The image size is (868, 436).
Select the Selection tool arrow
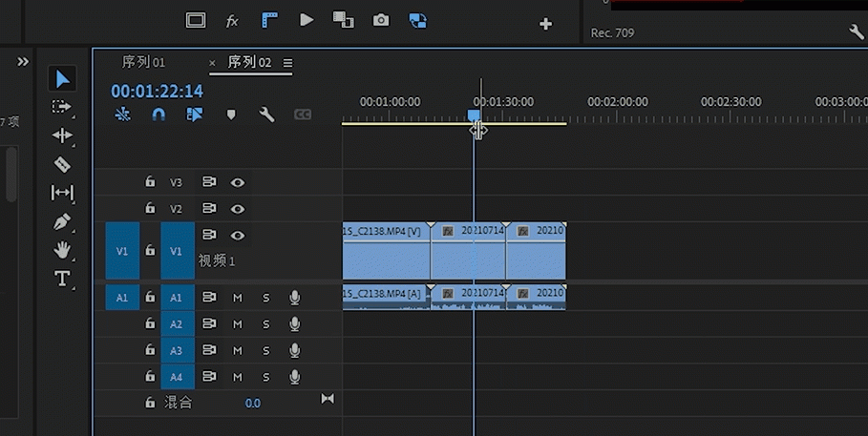(62, 78)
